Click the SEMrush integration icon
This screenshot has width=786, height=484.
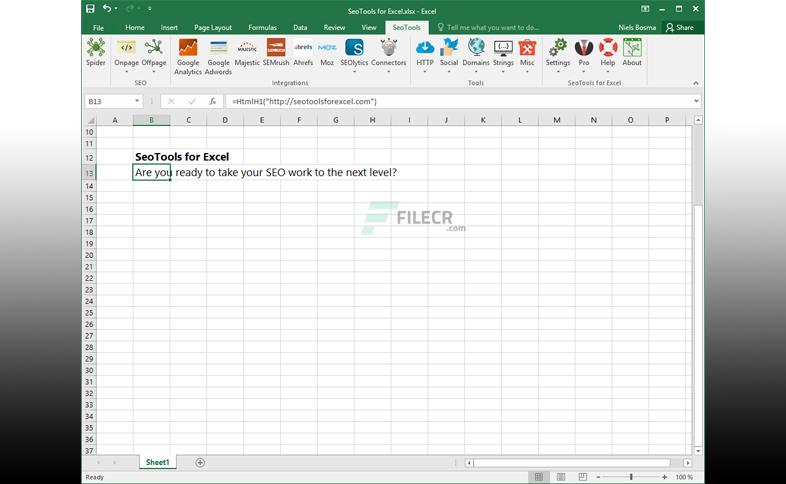276,53
